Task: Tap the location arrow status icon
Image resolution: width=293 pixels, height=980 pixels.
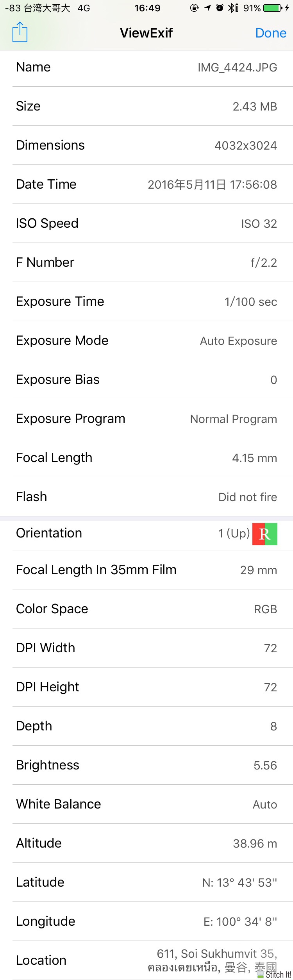Action: pos(207,8)
